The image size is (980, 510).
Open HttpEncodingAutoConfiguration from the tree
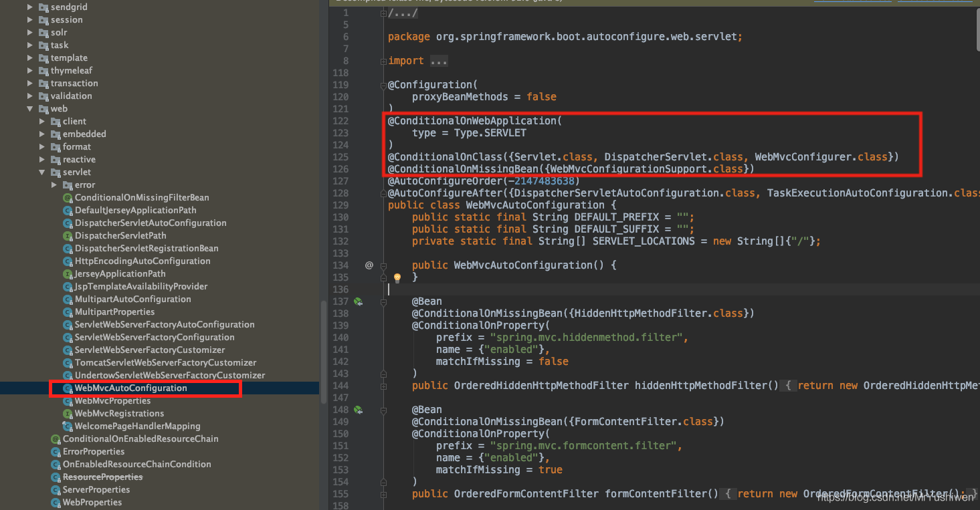pos(142,261)
